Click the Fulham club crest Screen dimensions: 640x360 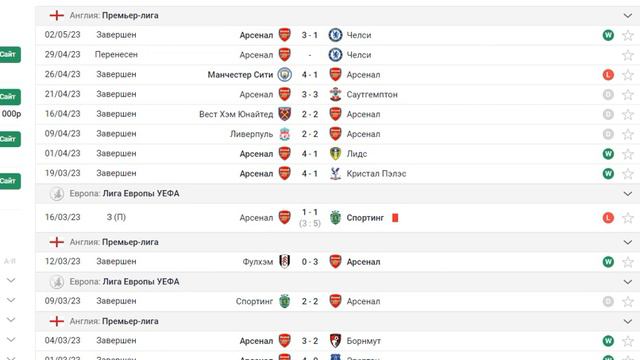pyautogui.click(x=284, y=262)
